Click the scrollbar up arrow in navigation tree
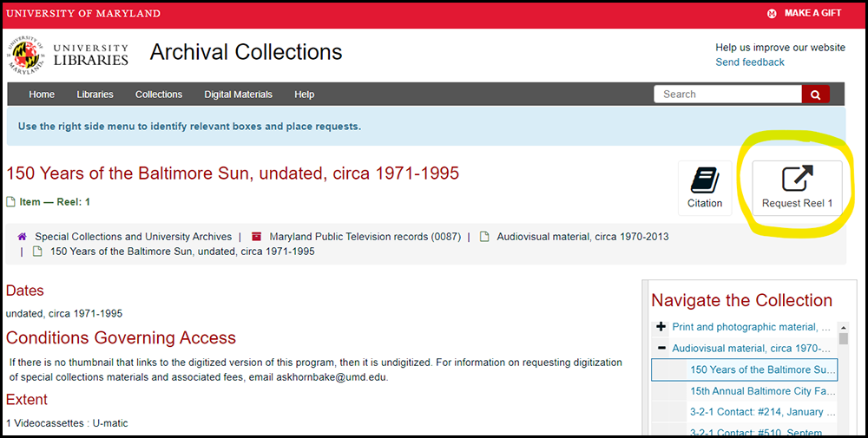This screenshot has height=438, width=868. coord(844,327)
